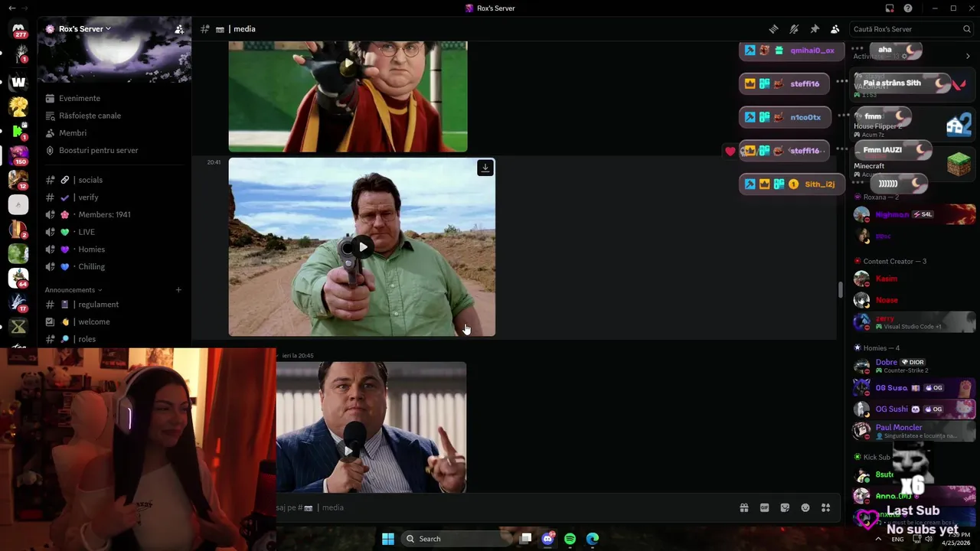Image resolution: width=980 pixels, height=551 pixels.
Task: Open Spotify from the taskbar
Action: click(570, 539)
